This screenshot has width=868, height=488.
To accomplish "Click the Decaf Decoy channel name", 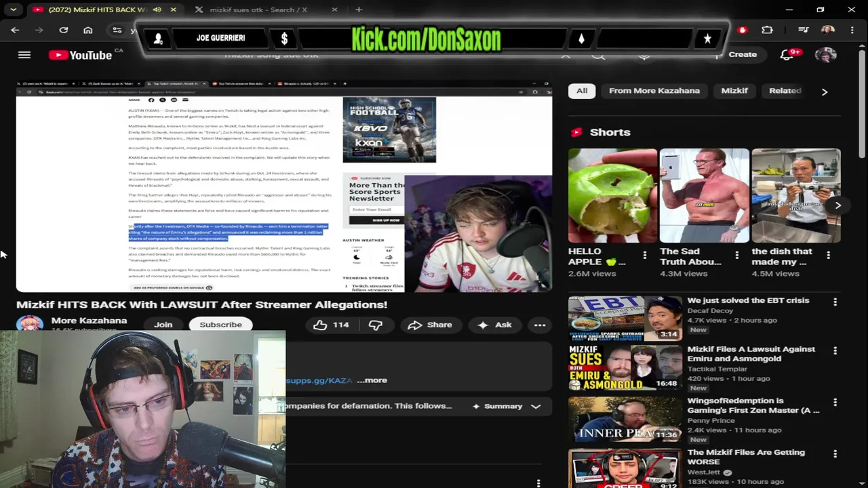I will pyautogui.click(x=710, y=310).
